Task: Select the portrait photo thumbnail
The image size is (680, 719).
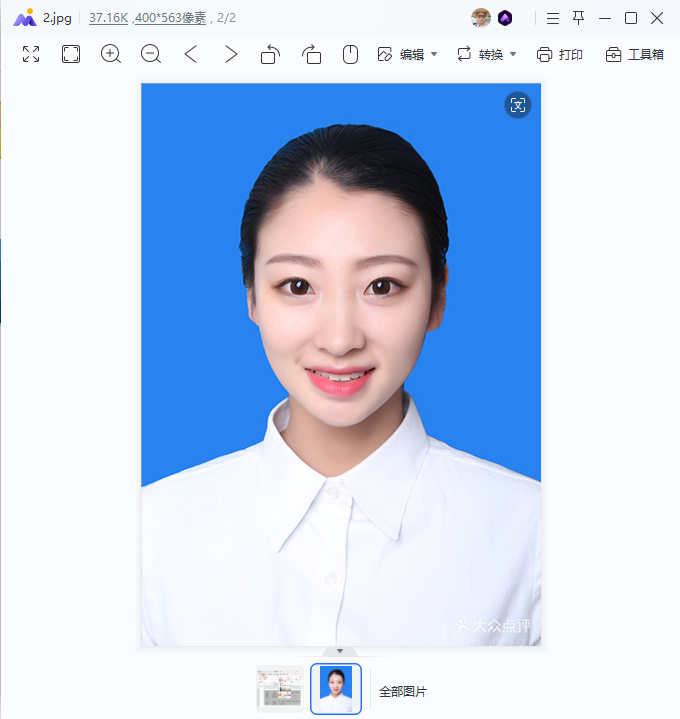Action: point(336,689)
